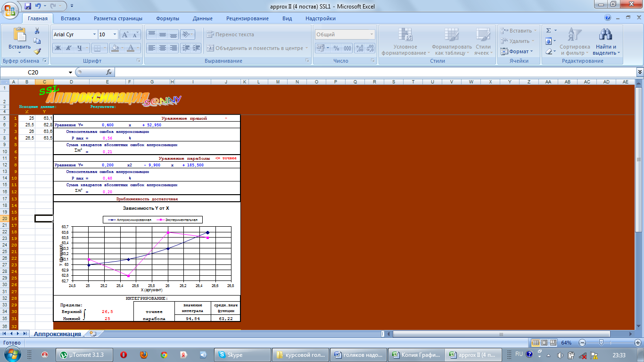Switch to Normal view in status bar
644x362 pixels.
pyautogui.click(x=535, y=343)
